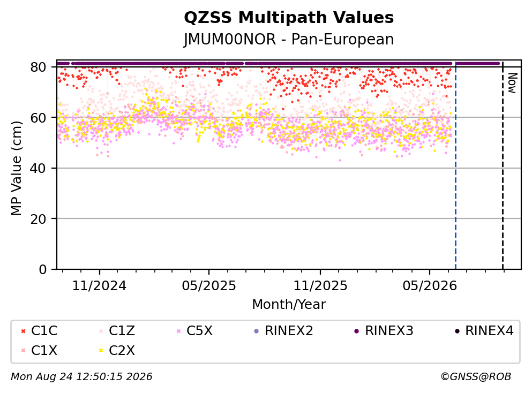The image size is (532, 393).
Task: Click the 05/2025 x-axis tick label
Action: point(208,286)
